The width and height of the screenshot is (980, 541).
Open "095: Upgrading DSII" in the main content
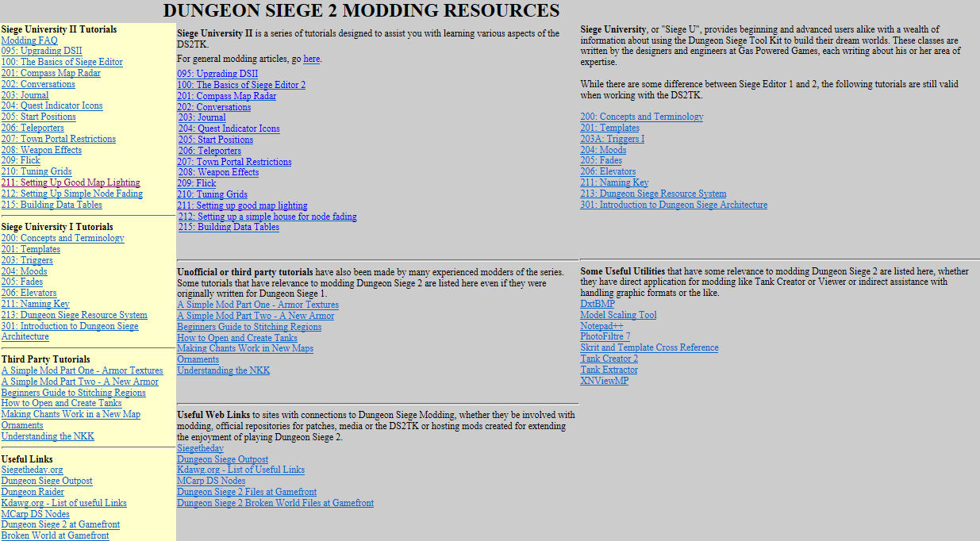click(217, 74)
